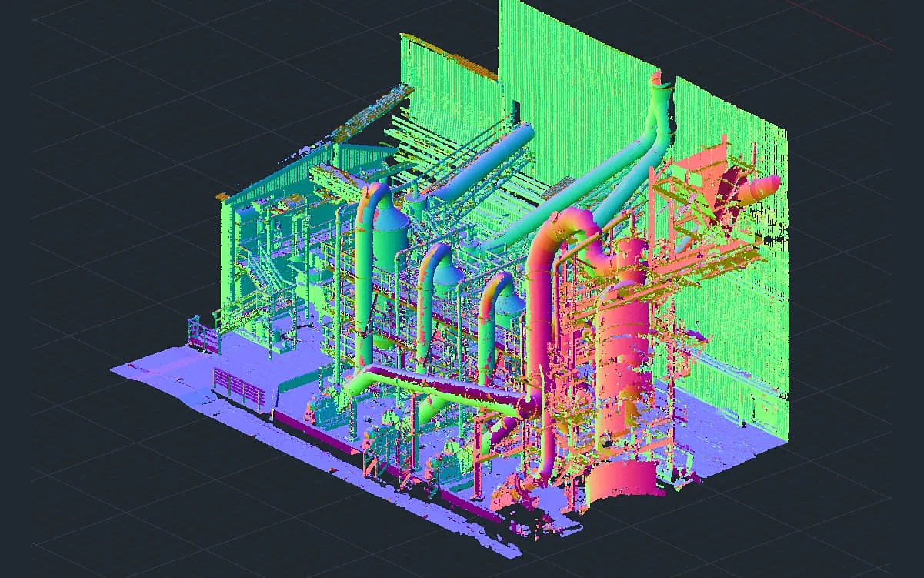Select the magenta horizontal pipe near the floor
The height and width of the screenshot is (578, 924).
(446, 389)
